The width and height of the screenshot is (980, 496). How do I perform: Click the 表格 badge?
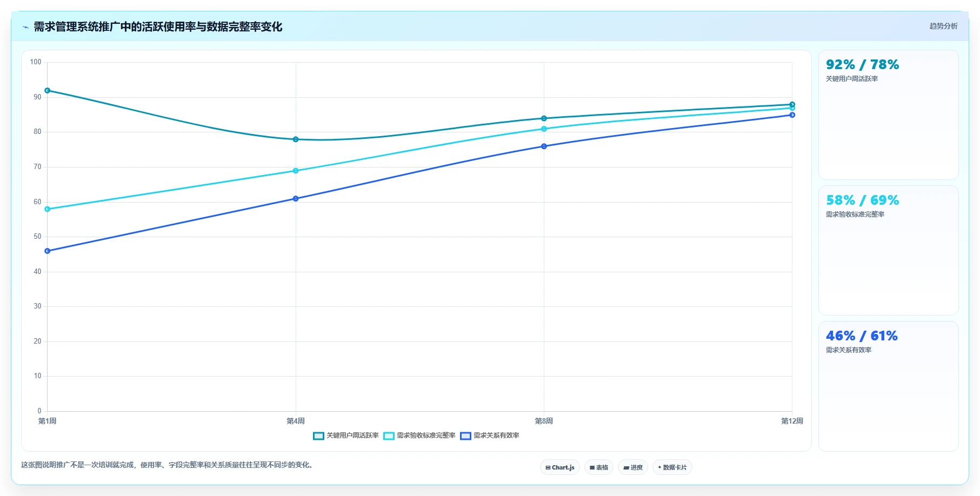coord(599,467)
